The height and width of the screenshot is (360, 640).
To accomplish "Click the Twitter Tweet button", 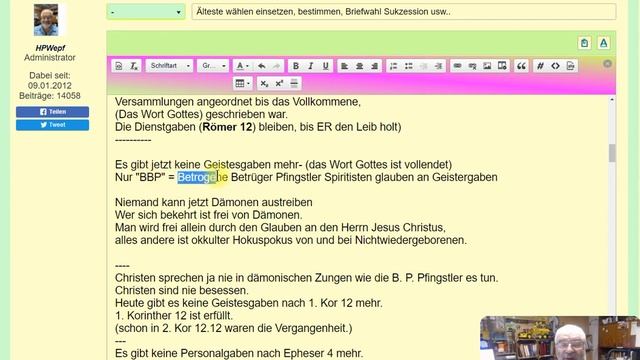I will coord(53,125).
